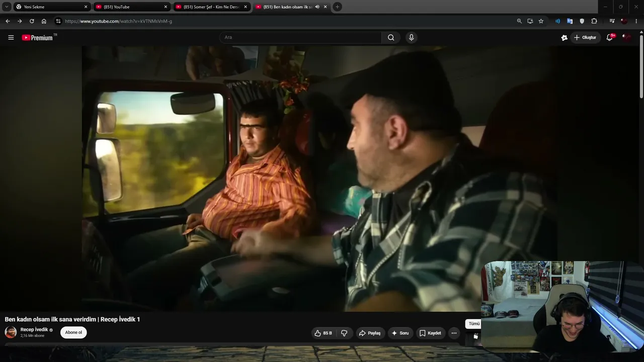The width and height of the screenshot is (644, 362).
Task: Close the Somer Şef tab
Action: pos(246,7)
